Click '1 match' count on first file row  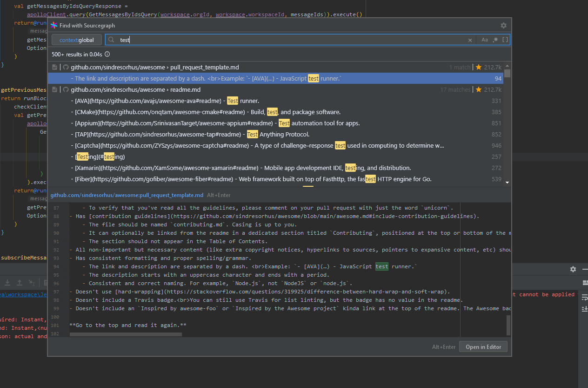(460, 67)
